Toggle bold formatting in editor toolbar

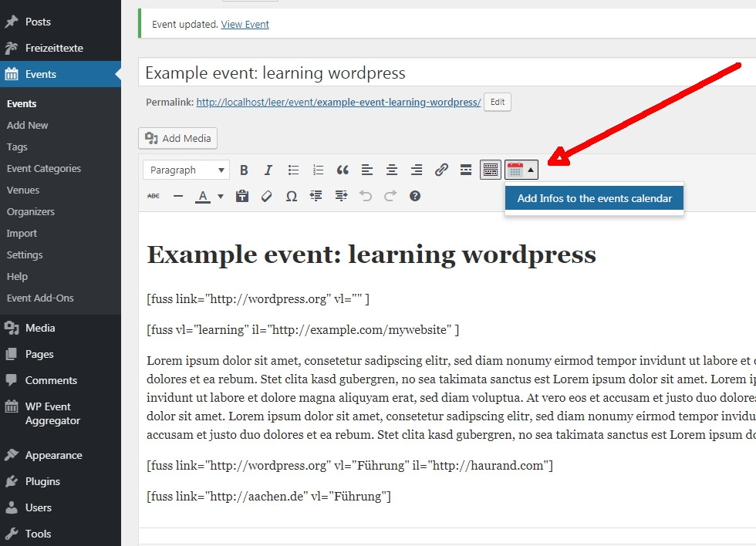[244, 170]
